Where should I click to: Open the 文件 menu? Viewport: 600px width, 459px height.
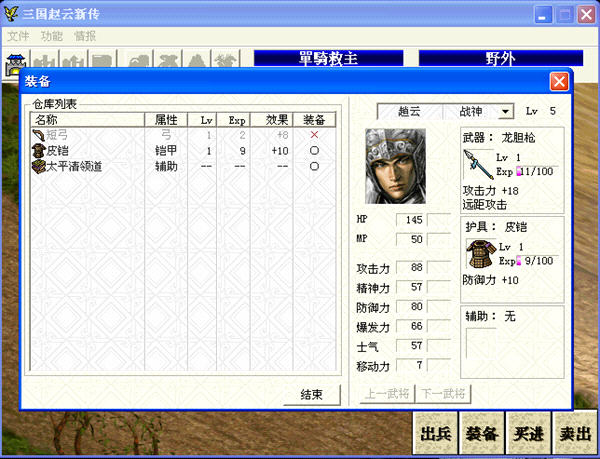point(18,36)
